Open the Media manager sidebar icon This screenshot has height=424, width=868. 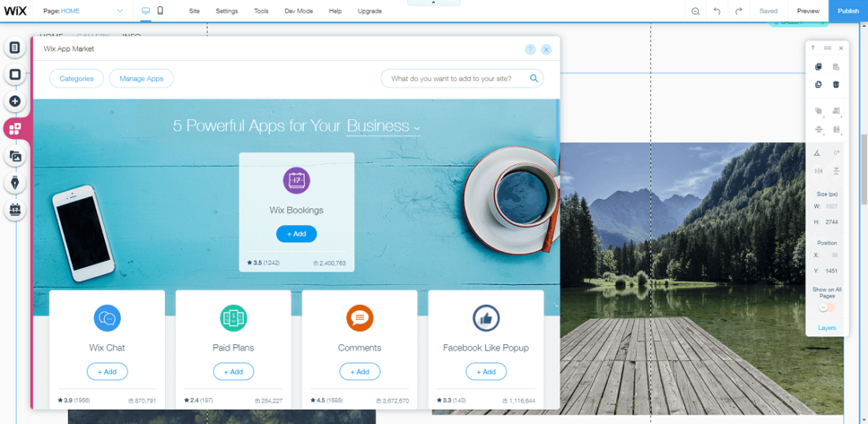coord(15,156)
